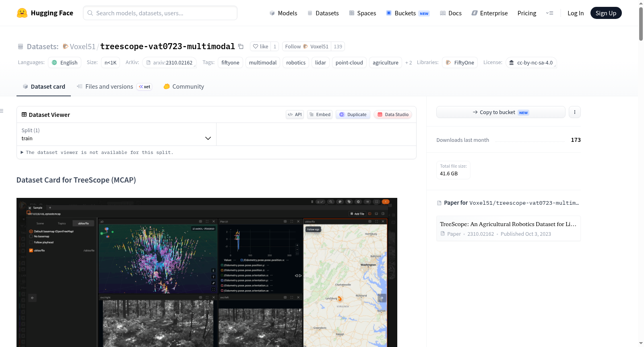Click the fiftyone tag
The height and width of the screenshot is (347, 644).
(x=230, y=62)
